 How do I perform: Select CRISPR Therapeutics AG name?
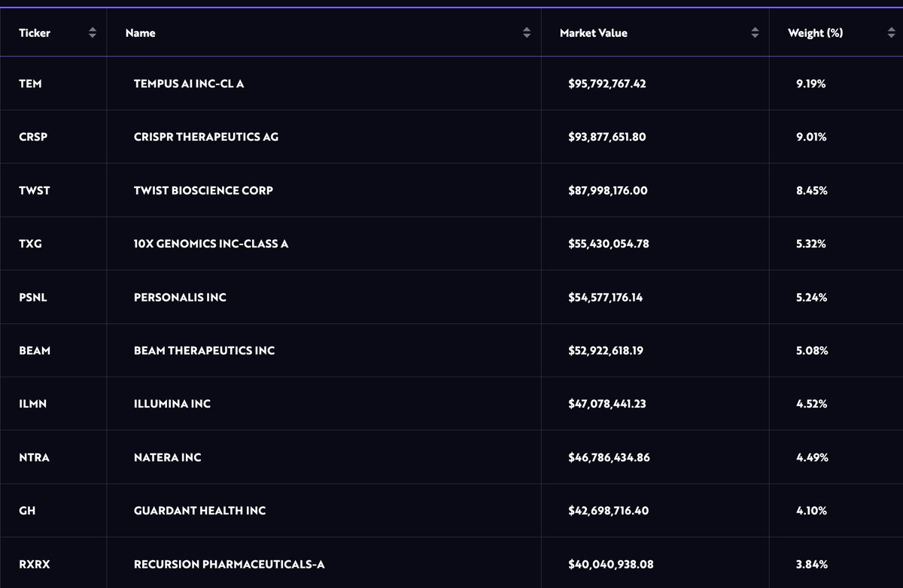tap(206, 137)
